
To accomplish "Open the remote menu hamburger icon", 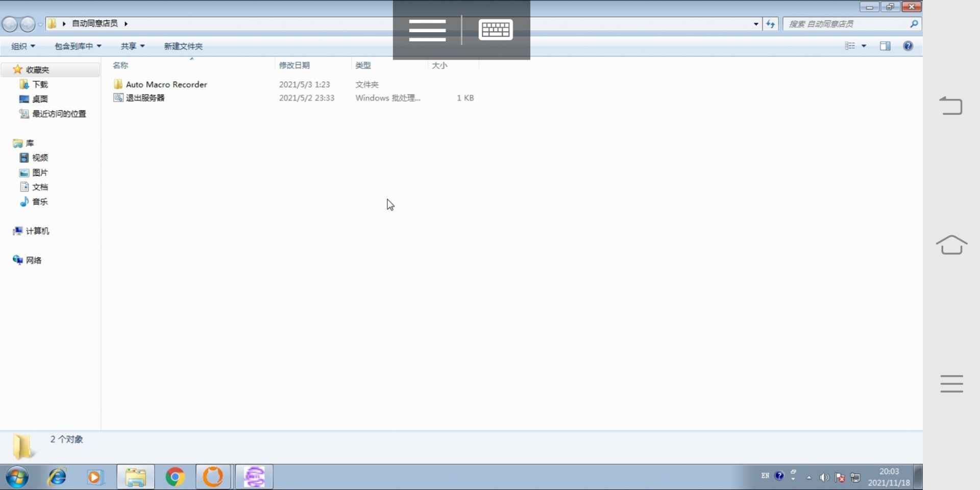I will coord(427,30).
